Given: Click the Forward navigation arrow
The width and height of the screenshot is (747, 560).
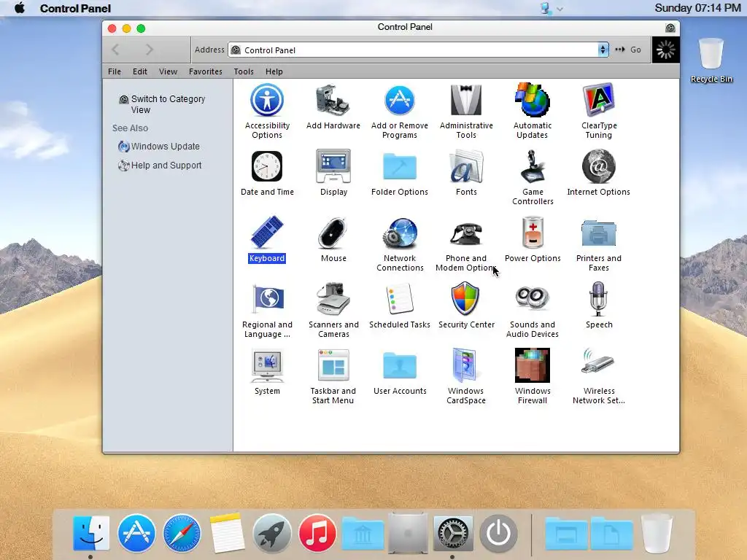Looking at the screenshot, I should click(150, 50).
